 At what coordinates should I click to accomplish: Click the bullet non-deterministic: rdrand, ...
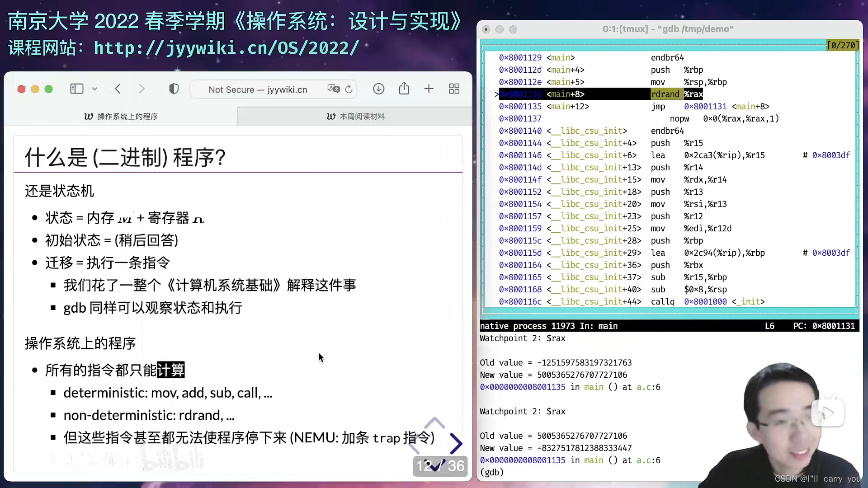pyautogui.click(x=149, y=415)
